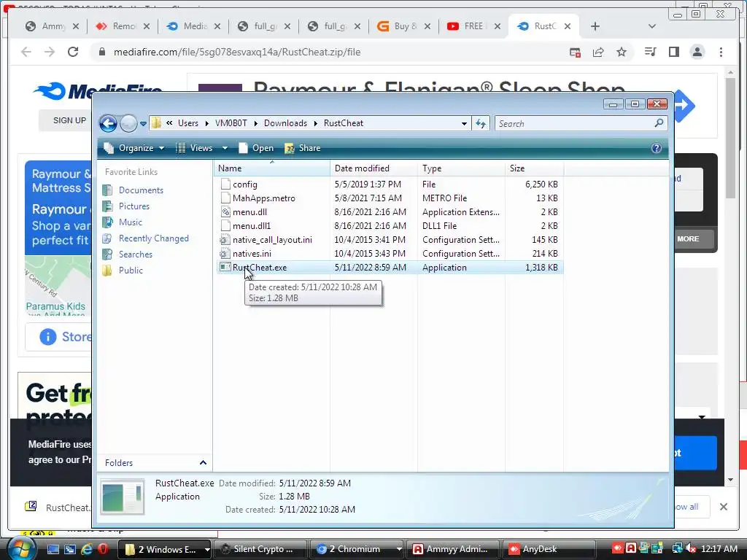Bookmark this page with the star icon
The height and width of the screenshot is (560, 747).
622,52
